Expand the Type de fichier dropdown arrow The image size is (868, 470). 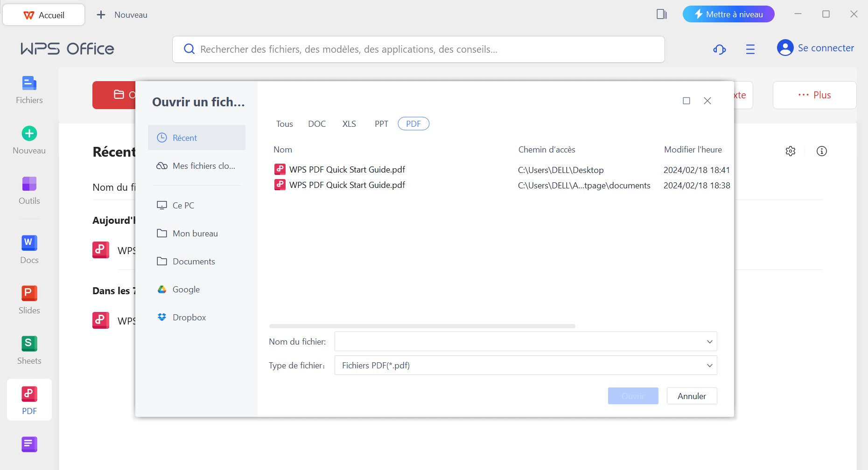710,366
